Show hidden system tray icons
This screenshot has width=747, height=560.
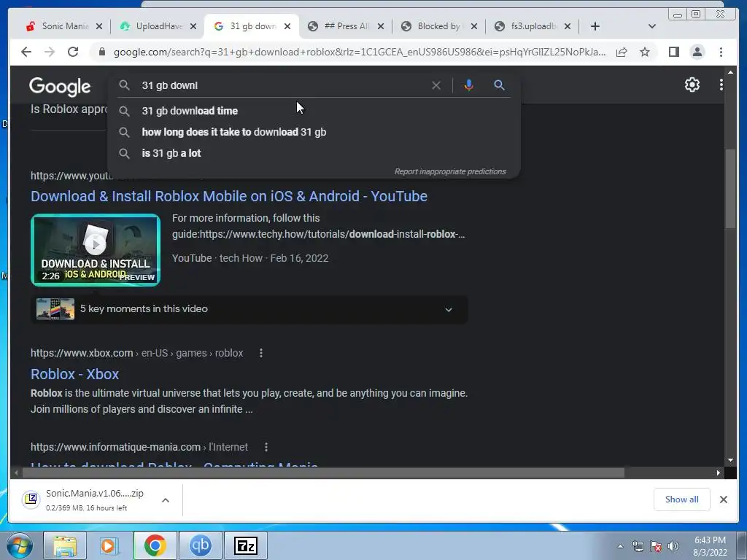(x=620, y=546)
